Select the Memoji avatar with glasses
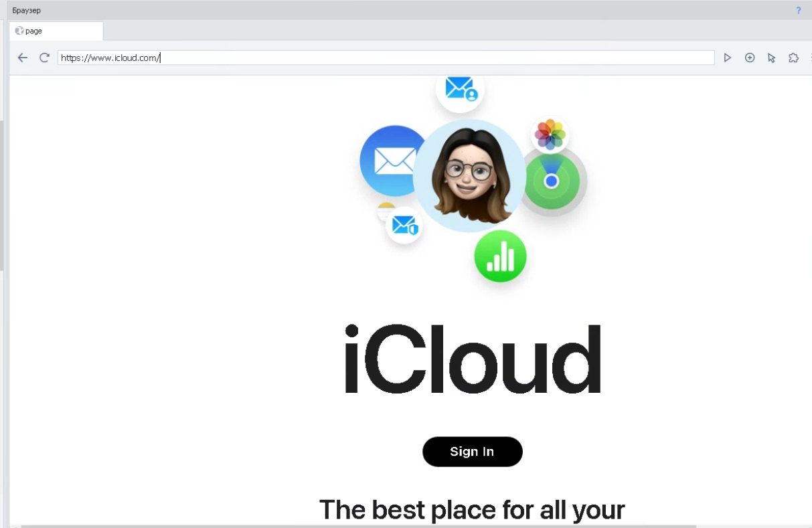This screenshot has width=812, height=528. 469,175
